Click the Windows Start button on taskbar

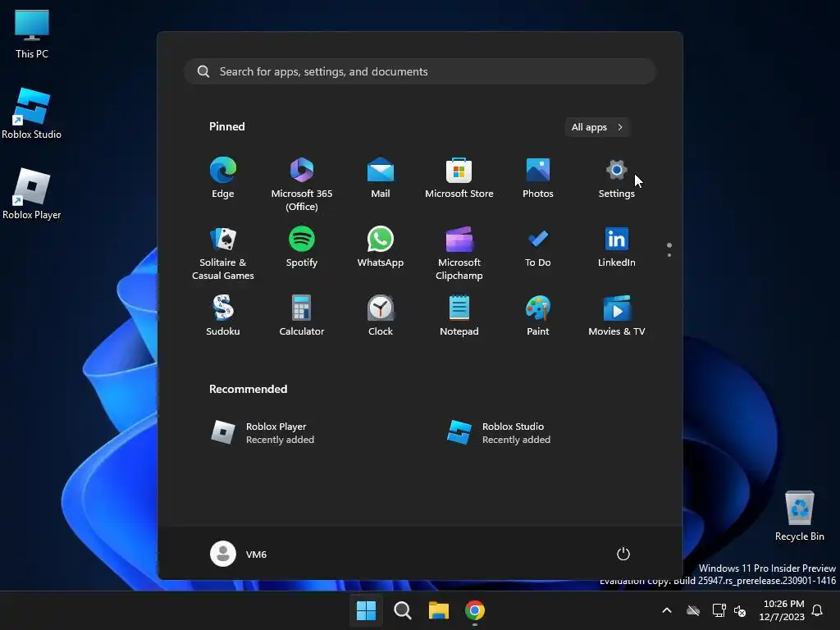367,610
